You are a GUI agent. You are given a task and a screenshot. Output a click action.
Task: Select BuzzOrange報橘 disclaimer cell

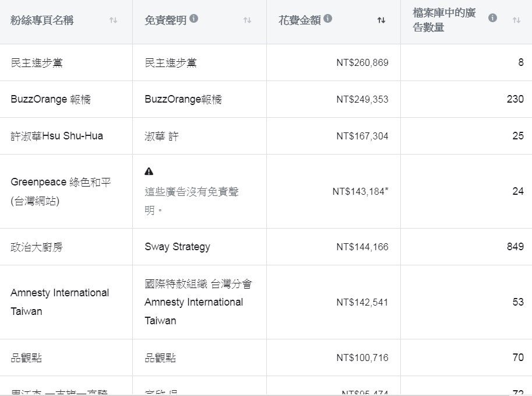pos(183,100)
